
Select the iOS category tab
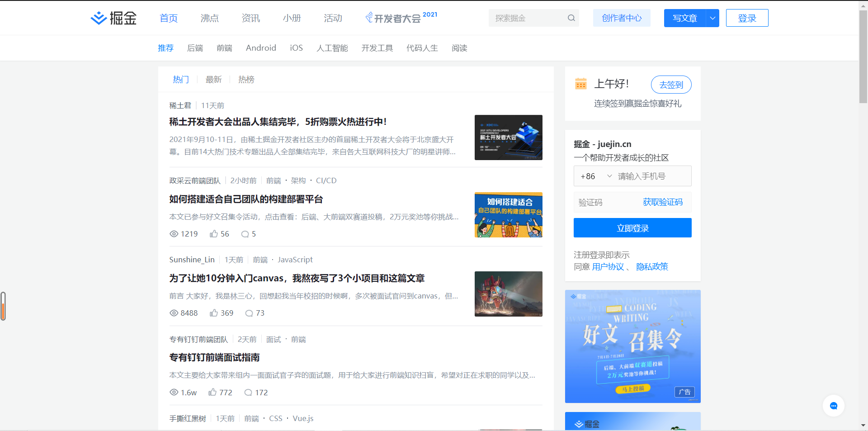coord(296,48)
